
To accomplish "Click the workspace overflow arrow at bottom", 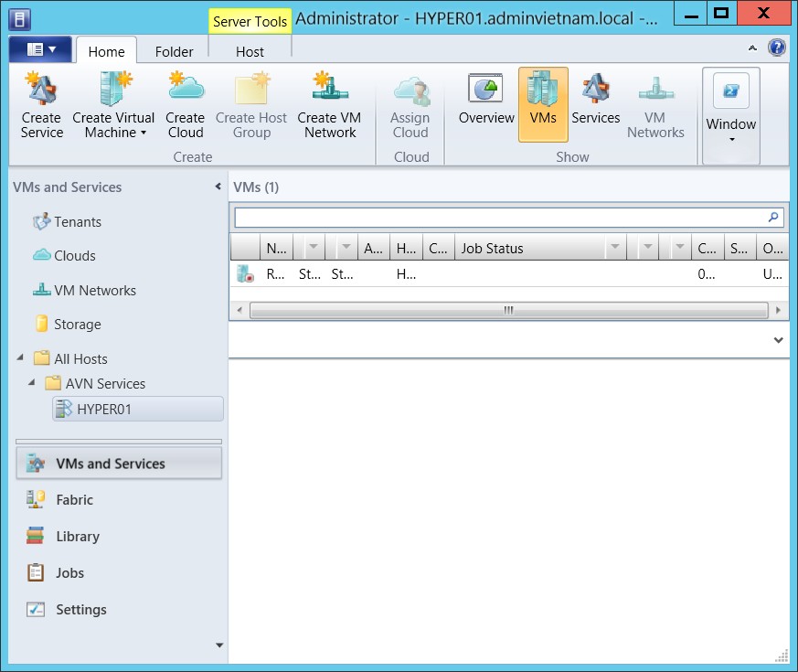I will pyautogui.click(x=219, y=645).
